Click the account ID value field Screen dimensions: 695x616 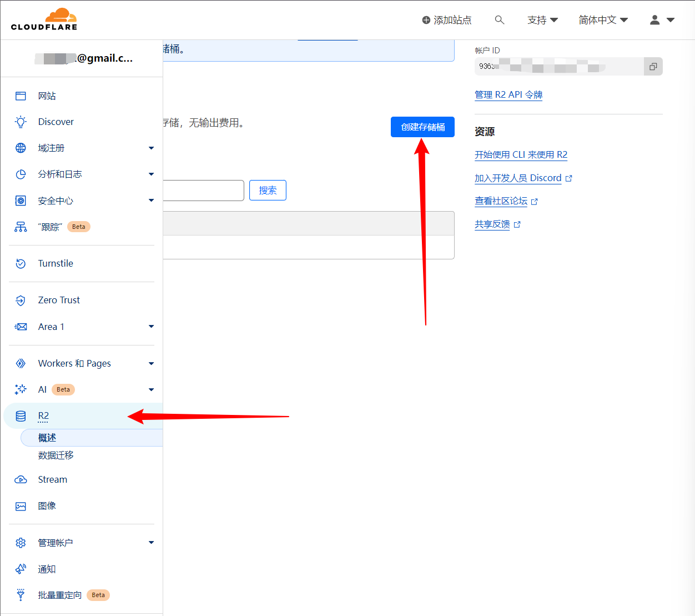pos(559,67)
